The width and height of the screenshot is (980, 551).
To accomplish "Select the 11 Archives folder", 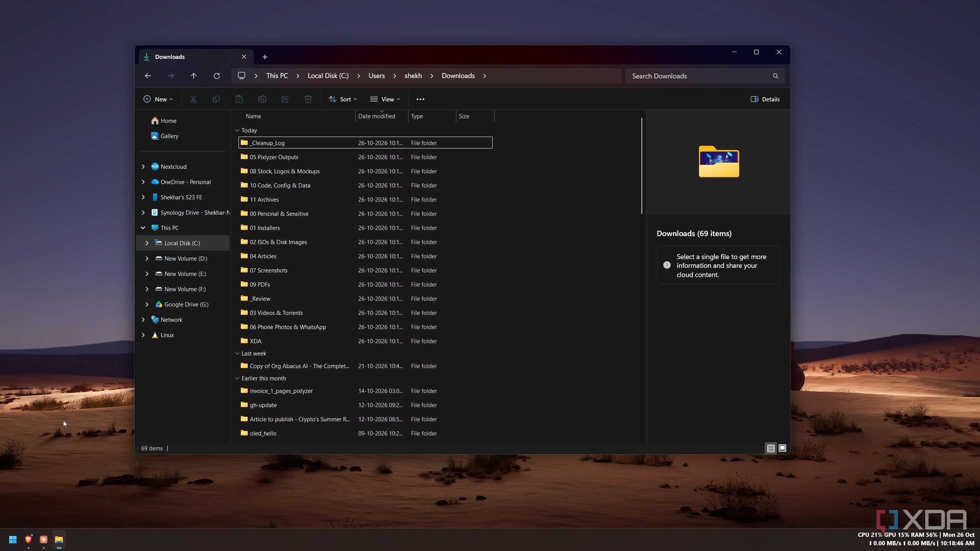I will pyautogui.click(x=366, y=199).
